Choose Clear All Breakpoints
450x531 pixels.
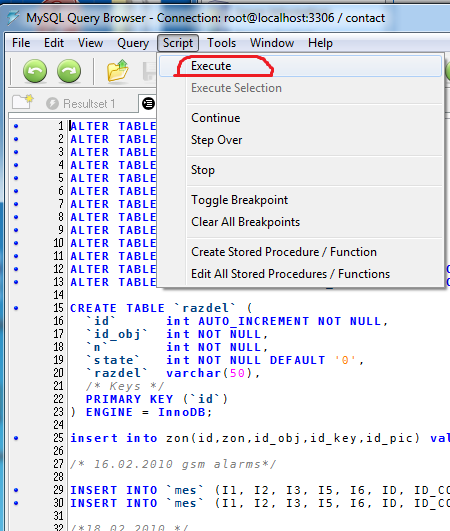tap(300, 222)
